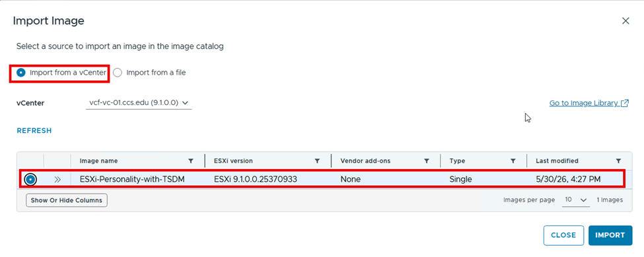This screenshot has width=644, height=257.
Task: Click the CLOSE button
Action: click(563, 235)
